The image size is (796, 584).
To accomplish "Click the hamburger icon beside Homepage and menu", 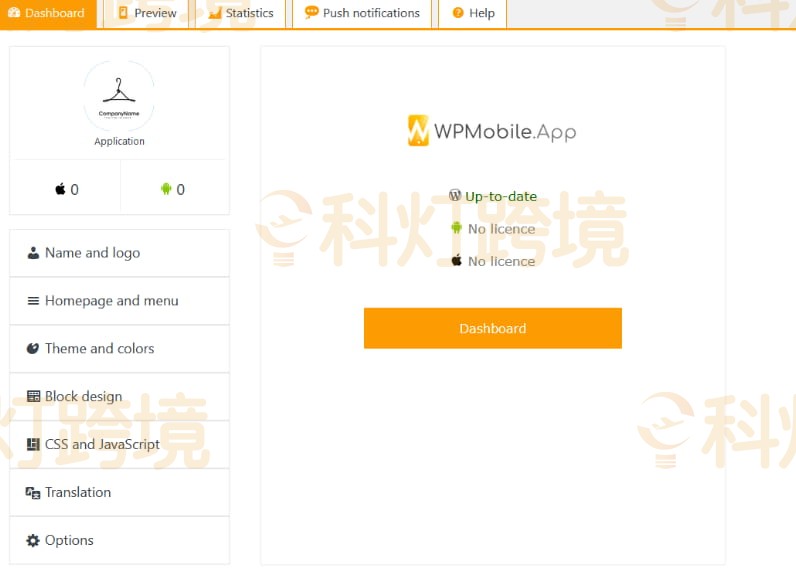I will 33,301.
